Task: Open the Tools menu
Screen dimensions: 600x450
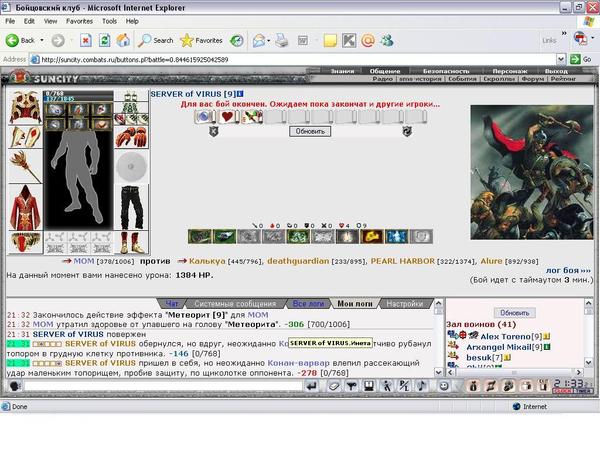Action: [x=109, y=21]
